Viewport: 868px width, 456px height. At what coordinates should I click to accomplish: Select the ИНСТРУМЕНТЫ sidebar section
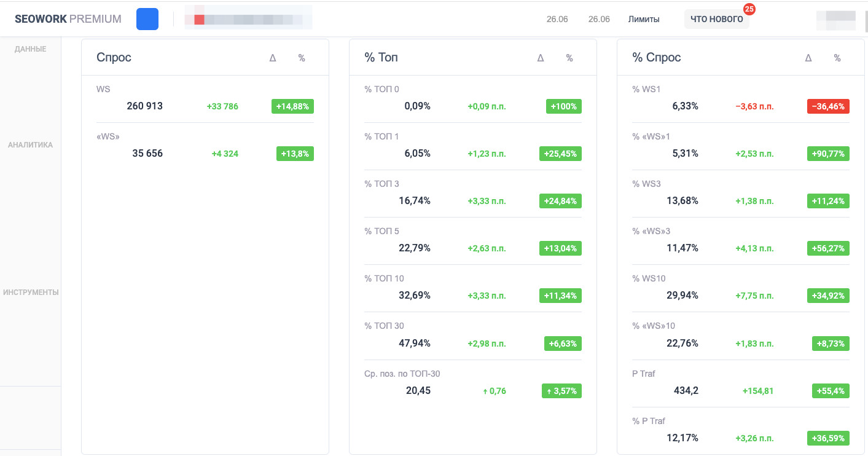[x=31, y=293]
